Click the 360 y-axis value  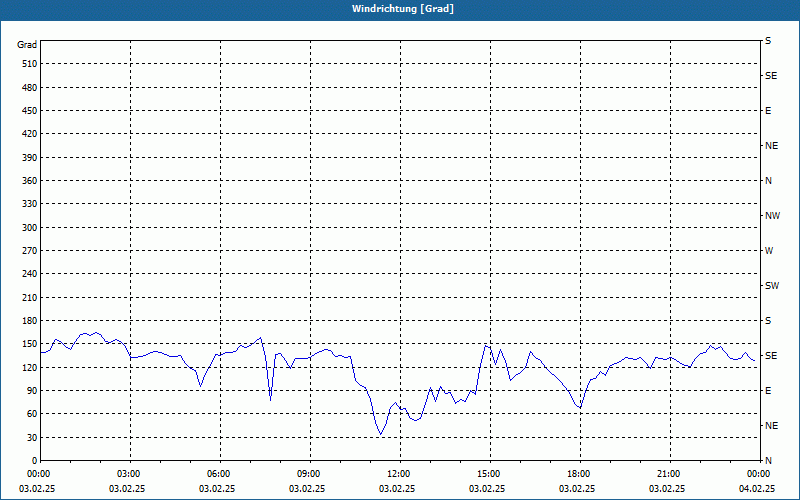[x=30, y=181]
